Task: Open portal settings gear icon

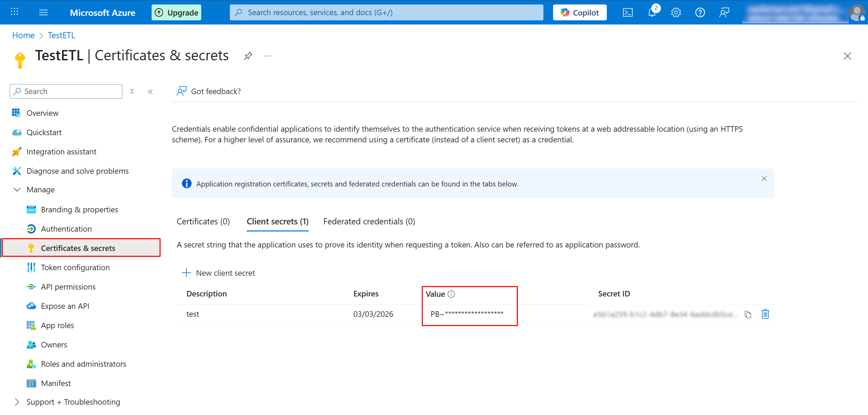Action: (x=676, y=13)
